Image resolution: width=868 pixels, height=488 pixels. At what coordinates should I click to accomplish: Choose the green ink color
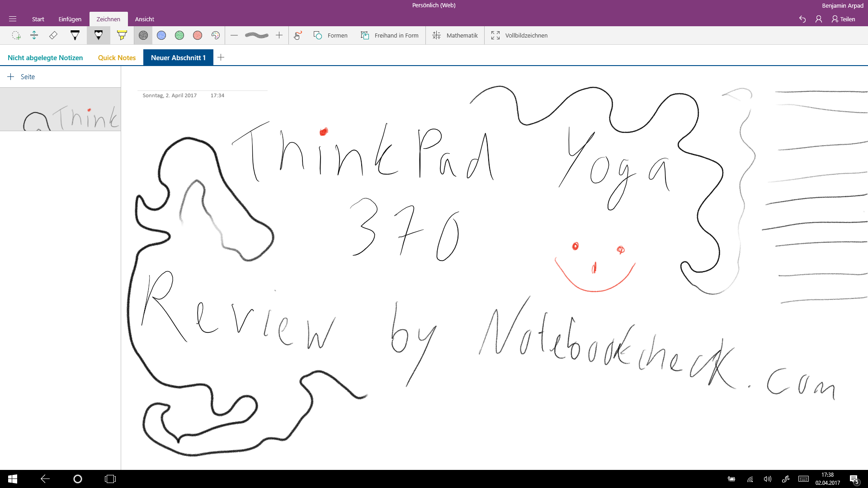click(x=179, y=35)
